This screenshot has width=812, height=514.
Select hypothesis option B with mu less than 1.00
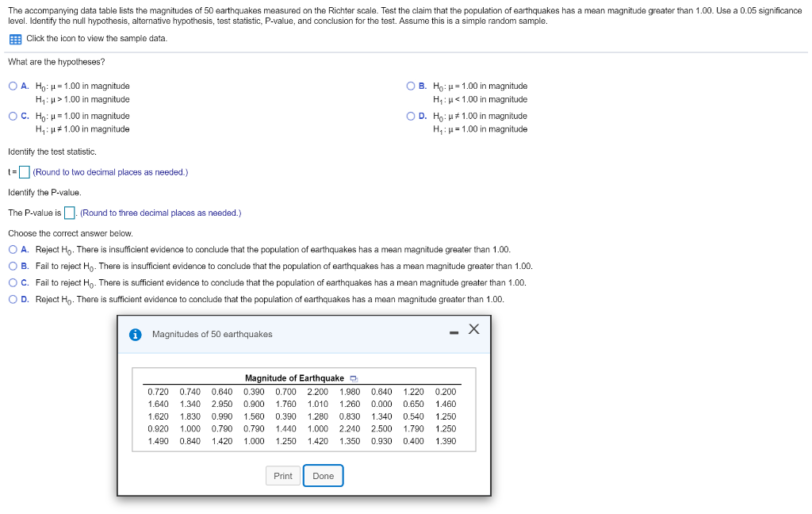click(410, 86)
